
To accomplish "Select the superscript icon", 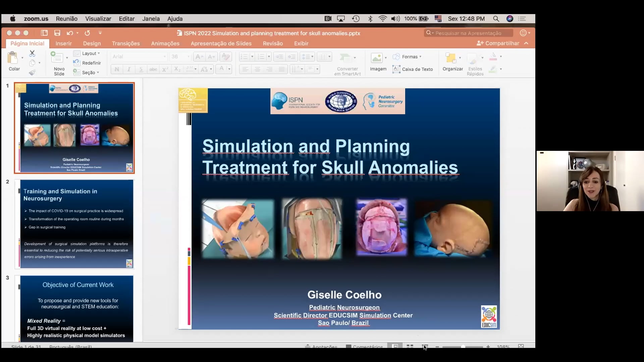I will click(165, 69).
